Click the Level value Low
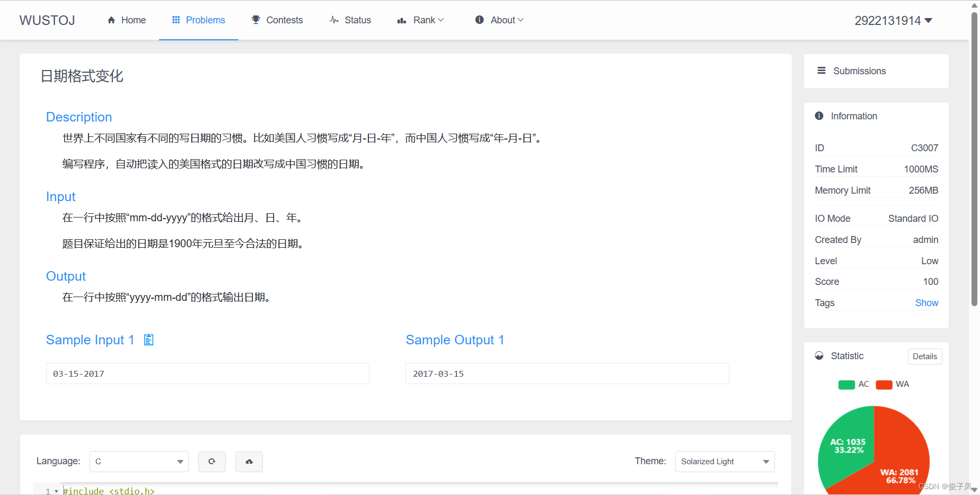 tap(930, 261)
